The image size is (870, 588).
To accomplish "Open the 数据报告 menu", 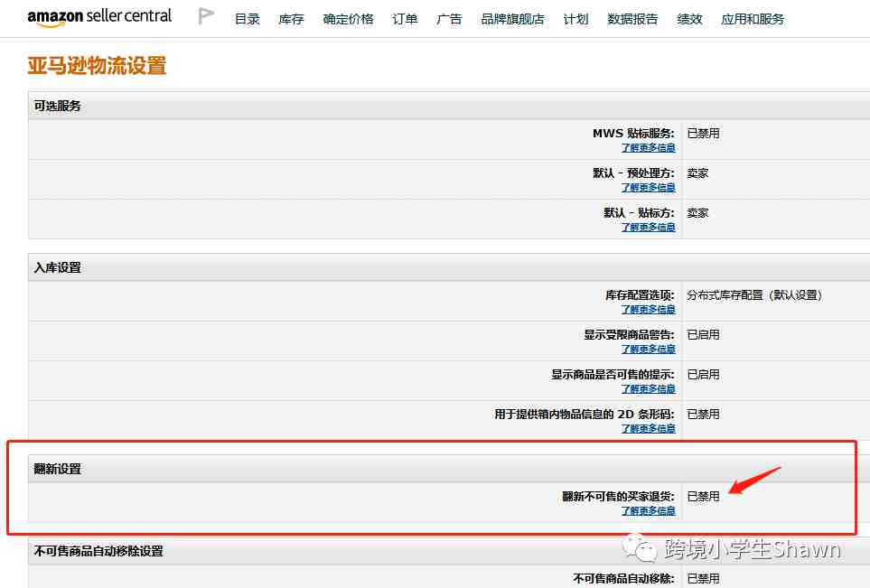I will (x=632, y=19).
